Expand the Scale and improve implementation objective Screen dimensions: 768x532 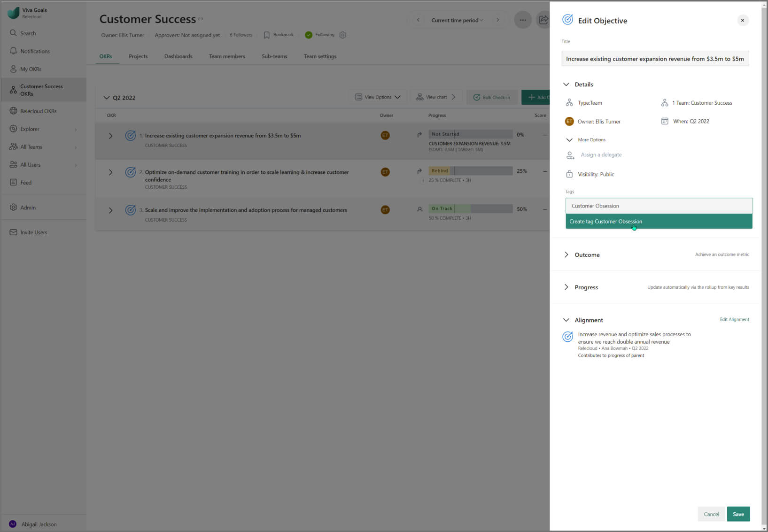pos(110,210)
